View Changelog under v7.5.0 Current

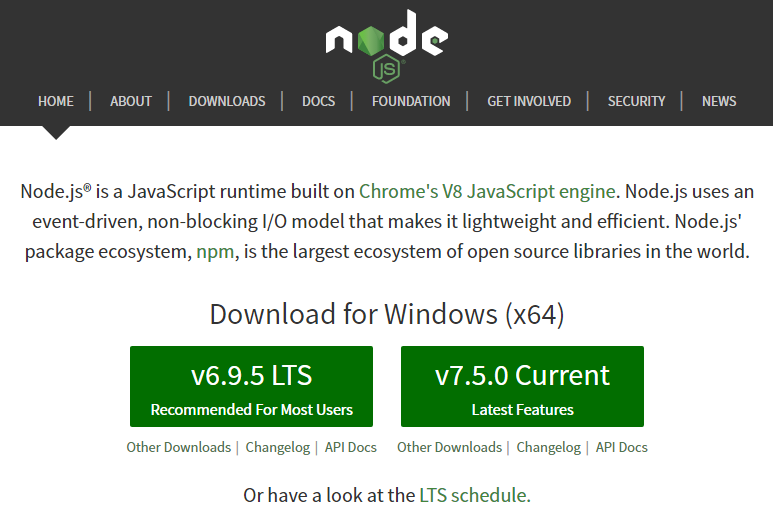pos(549,447)
